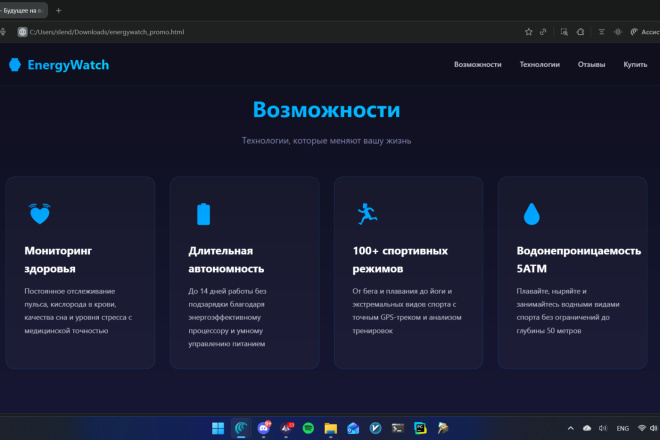Open the terminal from the taskbar
Image resolution: width=660 pixels, height=440 pixels.
coord(398,428)
